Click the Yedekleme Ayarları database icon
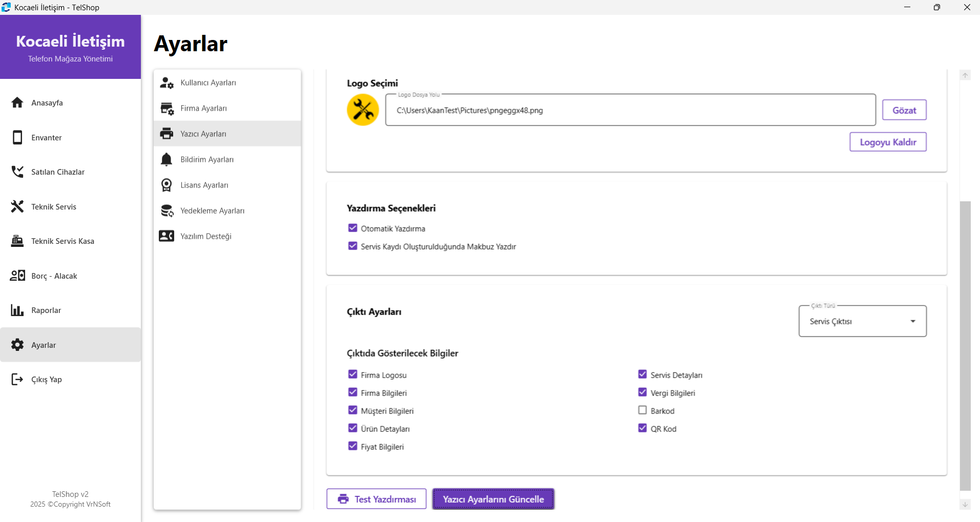The image size is (980, 522). (166, 211)
